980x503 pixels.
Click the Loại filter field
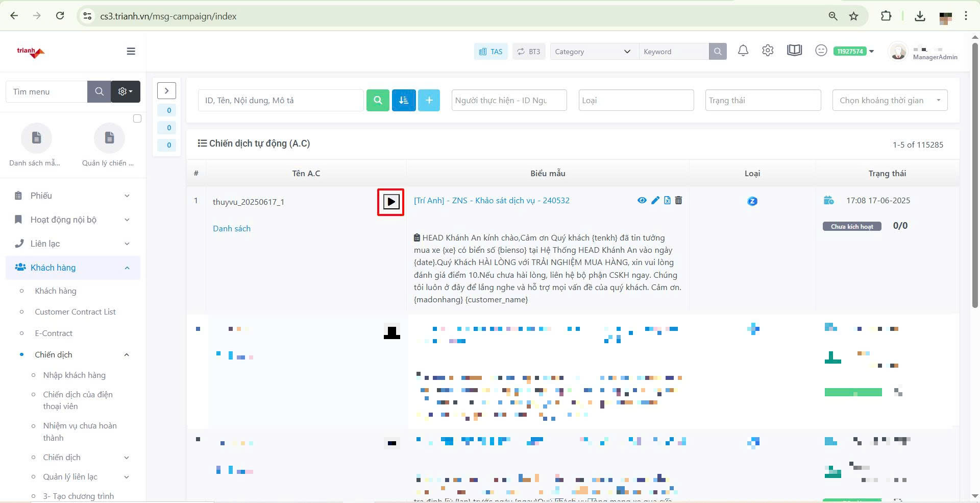coord(636,100)
